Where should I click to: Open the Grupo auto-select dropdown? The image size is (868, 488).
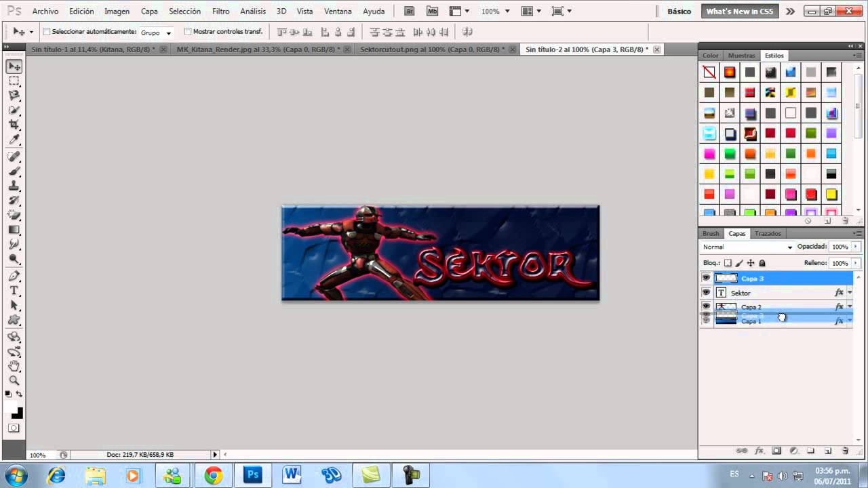coord(156,33)
